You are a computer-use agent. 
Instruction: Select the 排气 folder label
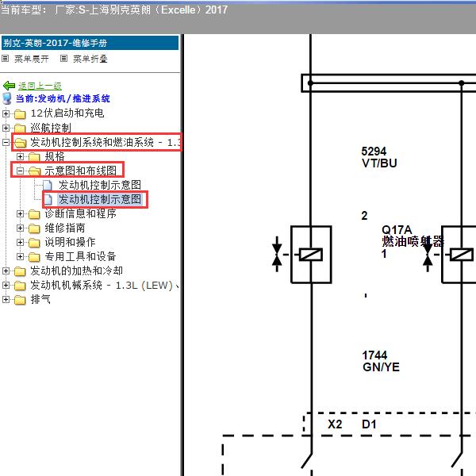40,299
